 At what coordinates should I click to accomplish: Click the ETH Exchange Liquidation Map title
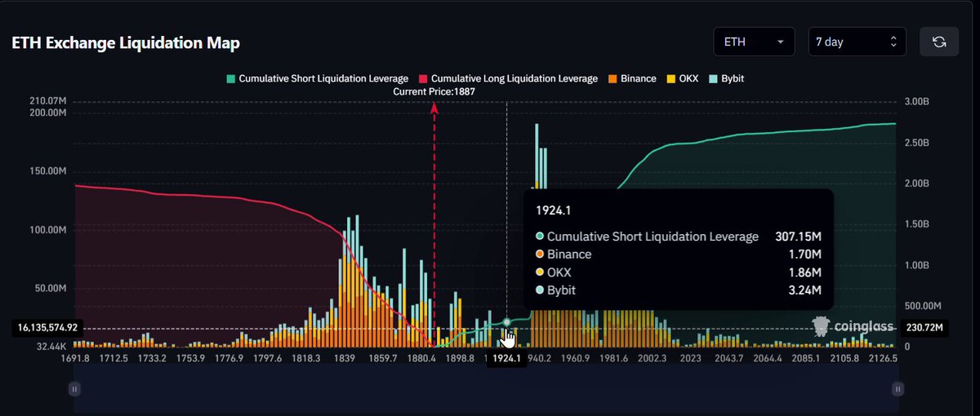click(x=126, y=42)
